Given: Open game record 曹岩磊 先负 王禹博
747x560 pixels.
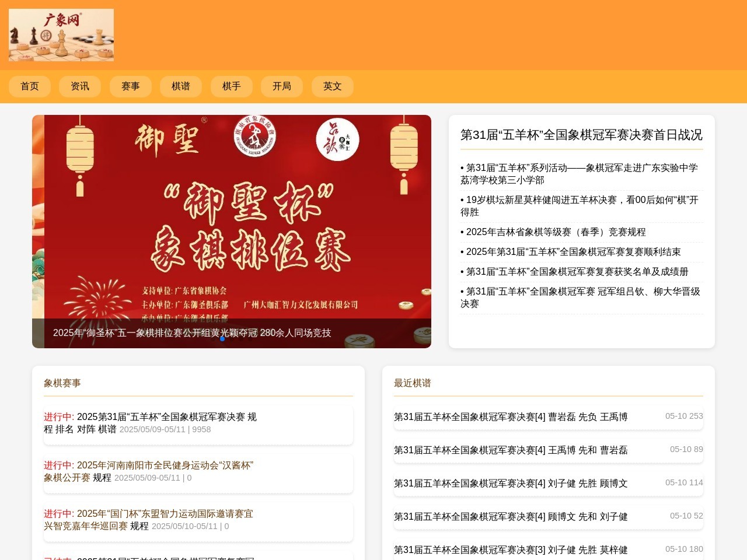Looking at the screenshot, I should click(511, 417).
